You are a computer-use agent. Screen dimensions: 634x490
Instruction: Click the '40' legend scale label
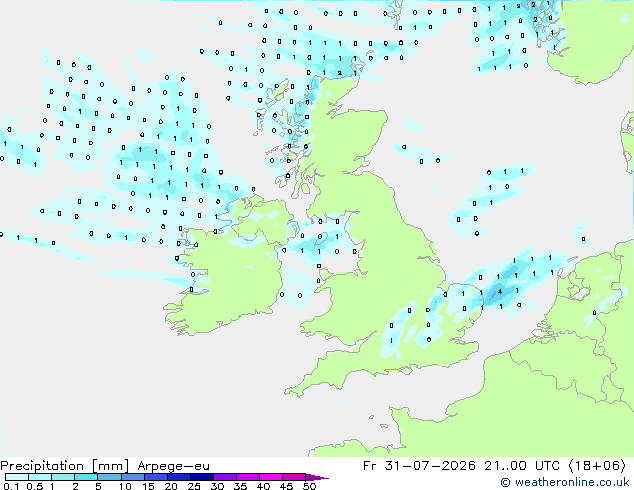point(263,486)
